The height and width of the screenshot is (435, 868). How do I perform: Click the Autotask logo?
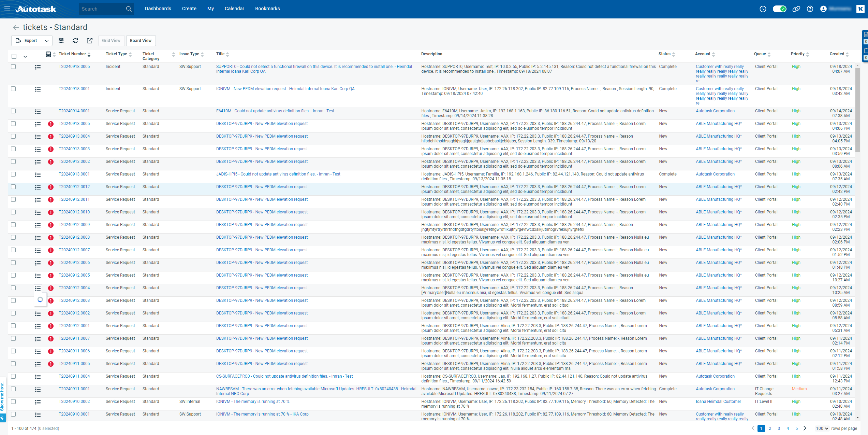click(36, 9)
